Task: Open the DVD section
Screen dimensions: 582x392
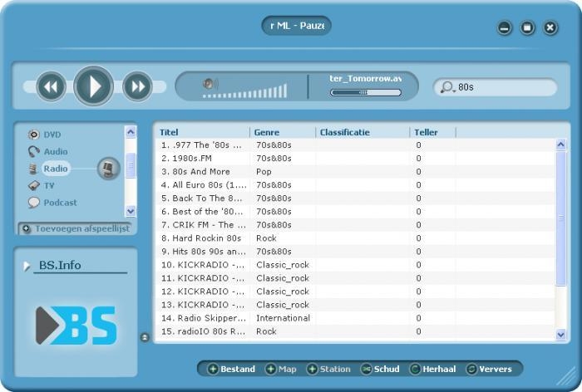Action: tap(52, 135)
